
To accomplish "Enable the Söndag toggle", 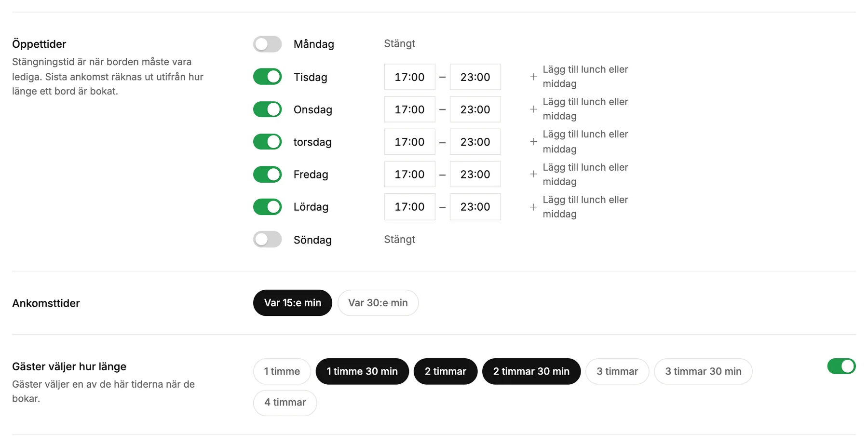I will 267,239.
